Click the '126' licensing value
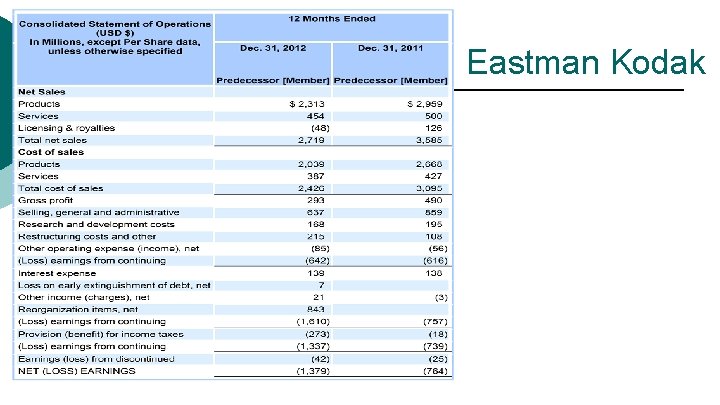Image resolution: width=720 pixels, height=405 pixels. click(433, 128)
